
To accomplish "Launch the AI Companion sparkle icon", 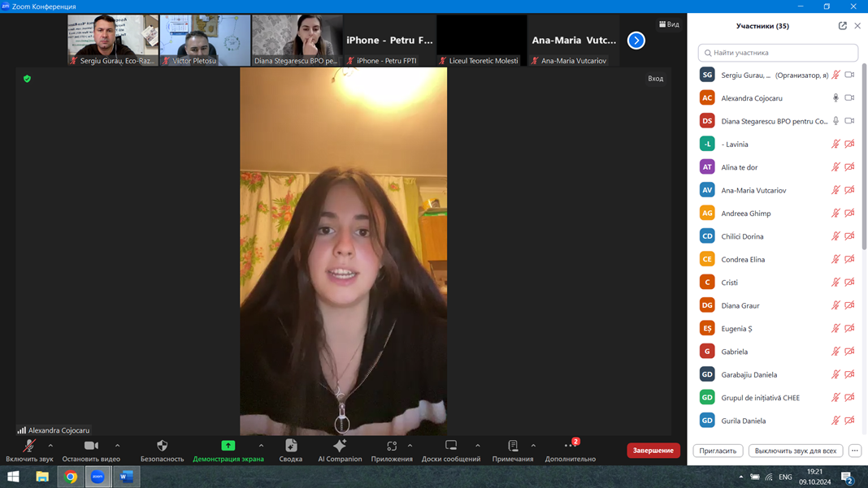I will point(340,446).
